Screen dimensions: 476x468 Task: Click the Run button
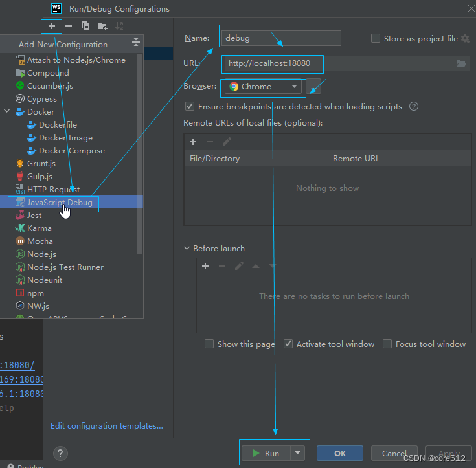click(x=266, y=453)
